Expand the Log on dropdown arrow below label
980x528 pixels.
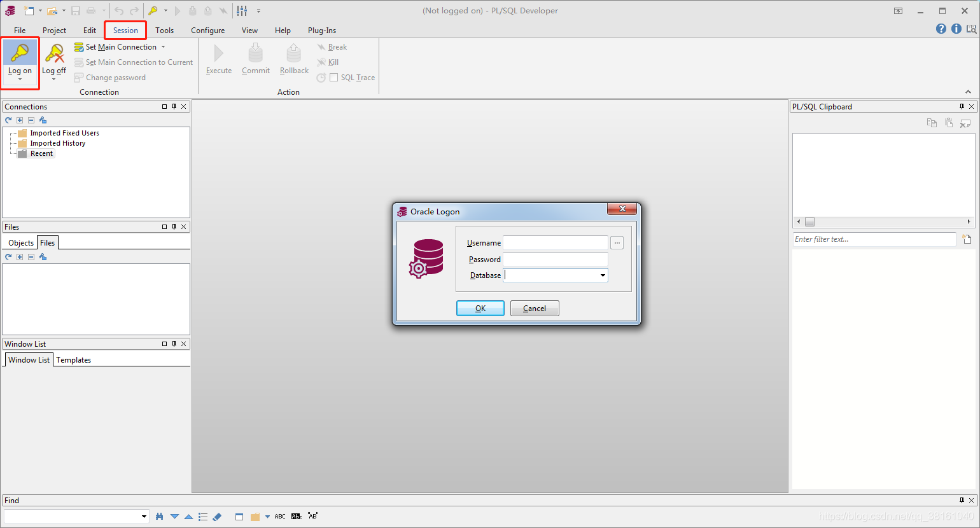click(20, 80)
